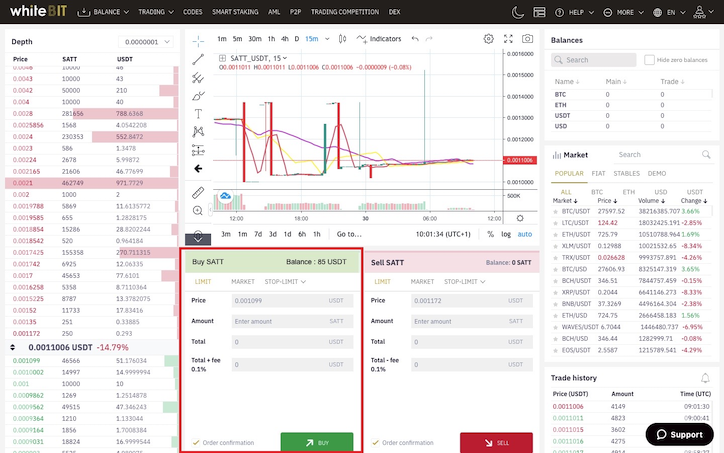This screenshot has width=724, height=453.
Task: Open the Balance dropdown menu
Action: click(x=103, y=12)
